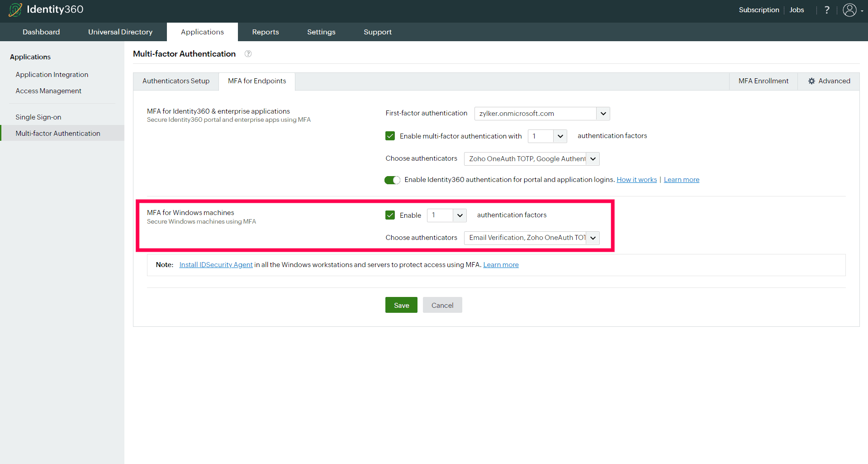Click the Applications sidebar heading
Screen dimensions: 868x464
(x=30, y=57)
